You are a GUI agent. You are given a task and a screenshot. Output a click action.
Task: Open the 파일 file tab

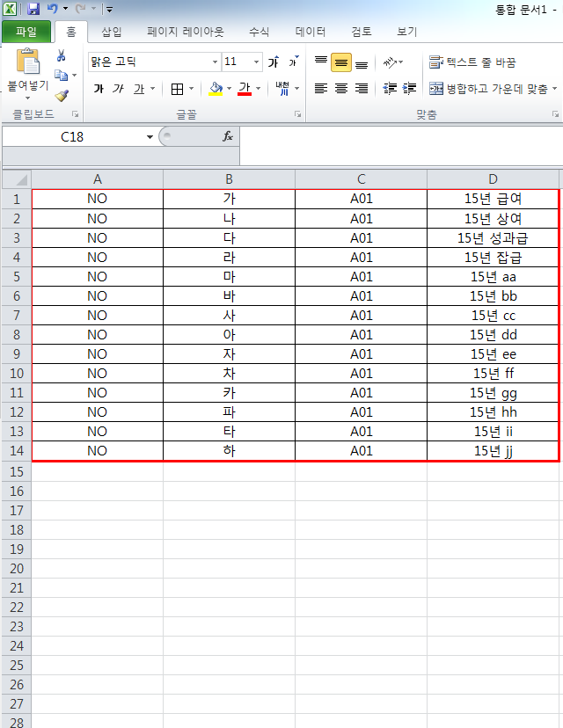26,32
